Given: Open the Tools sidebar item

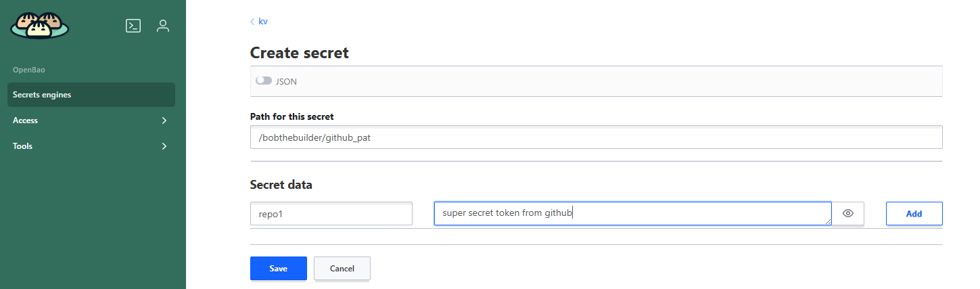Looking at the screenshot, I should [x=23, y=146].
